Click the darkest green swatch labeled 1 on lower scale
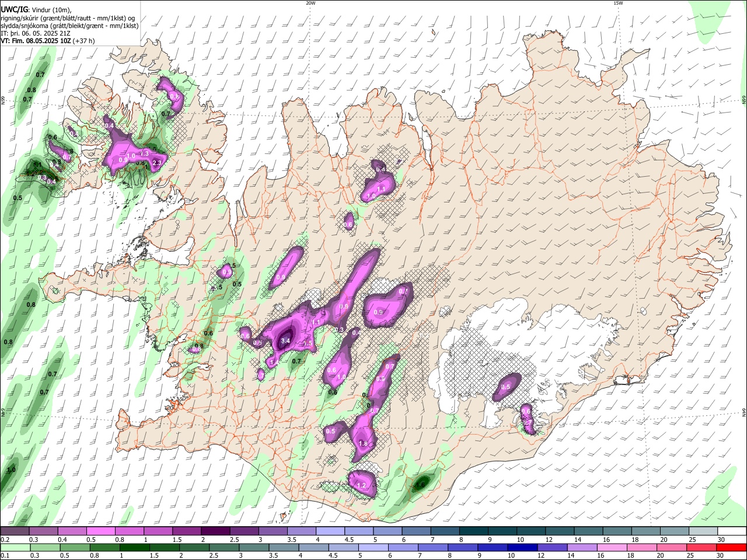 click(135, 548)
